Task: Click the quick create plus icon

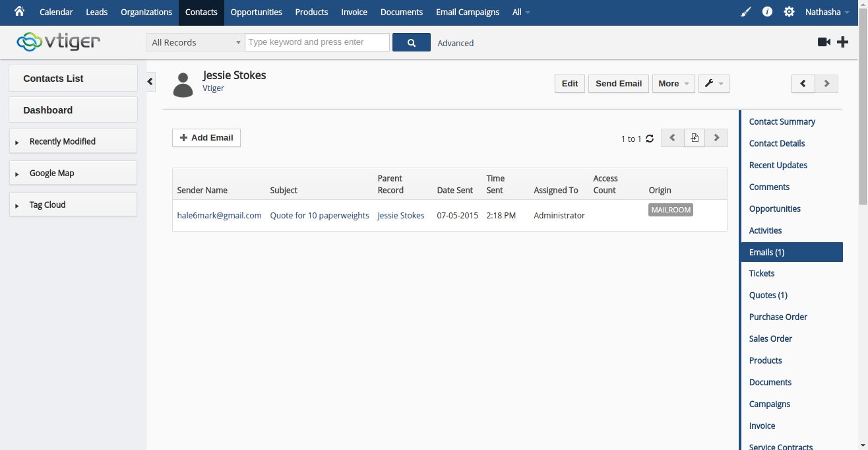Action: tap(842, 42)
